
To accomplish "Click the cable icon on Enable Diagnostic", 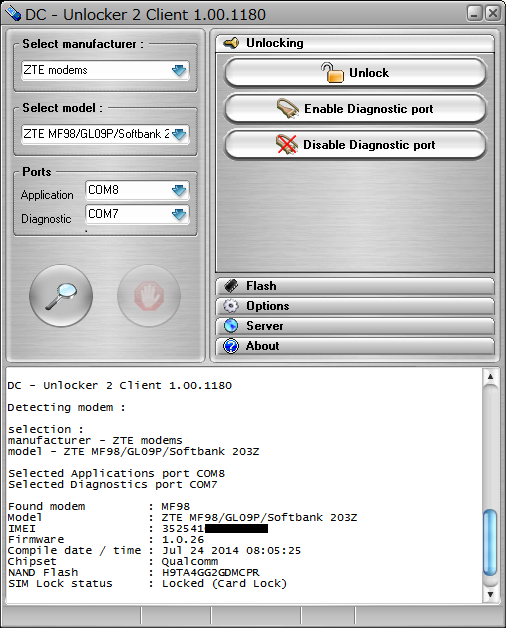I will click(288, 108).
